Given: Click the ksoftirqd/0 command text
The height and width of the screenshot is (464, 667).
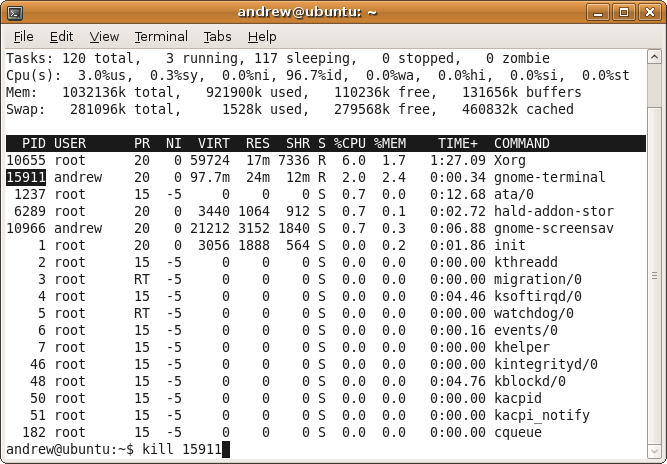Looking at the screenshot, I should click(538, 297).
